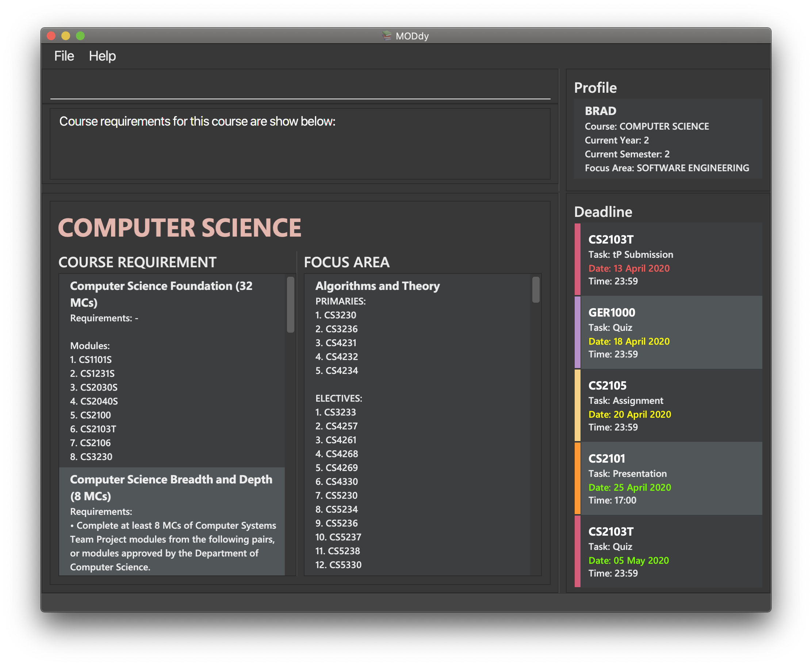Open the Help menu
This screenshot has height=666, width=812.
[x=102, y=56]
